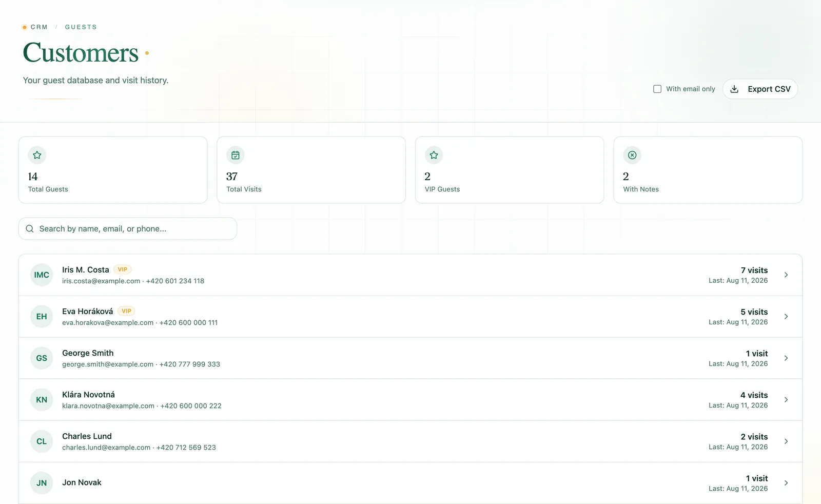Click the 14 Total Guests value

pyautogui.click(x=33, y=177)
